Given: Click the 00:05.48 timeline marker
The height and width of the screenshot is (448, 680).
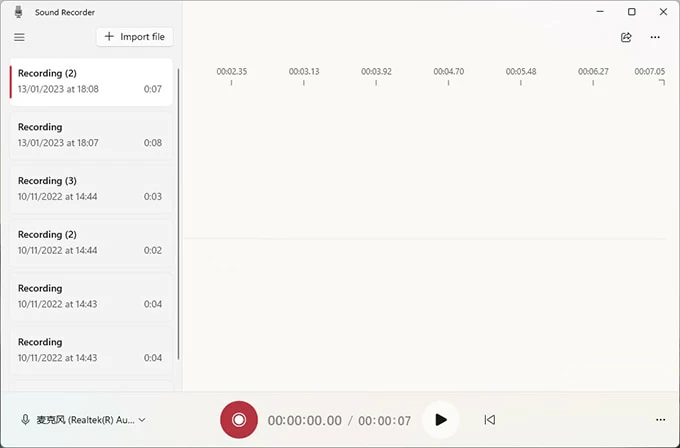Looking at the screenshot, I should click(x=521, y=72).
